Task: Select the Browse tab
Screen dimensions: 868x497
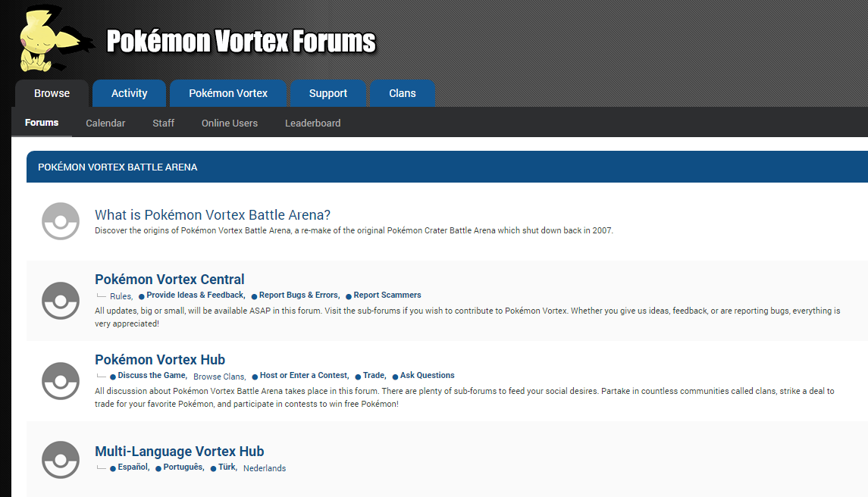Action: (52, 93)
